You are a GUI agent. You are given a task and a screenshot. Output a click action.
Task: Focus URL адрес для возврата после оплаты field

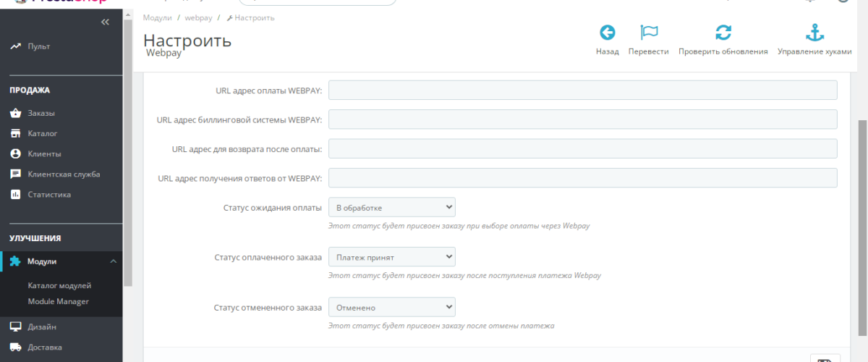[x=582, y=148]
